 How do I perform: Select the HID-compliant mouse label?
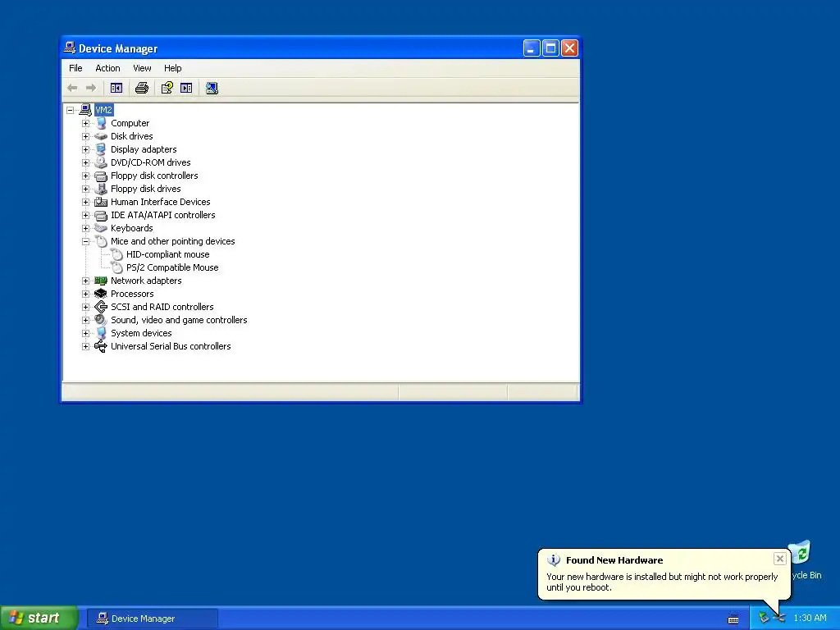(x=167, y=254)
